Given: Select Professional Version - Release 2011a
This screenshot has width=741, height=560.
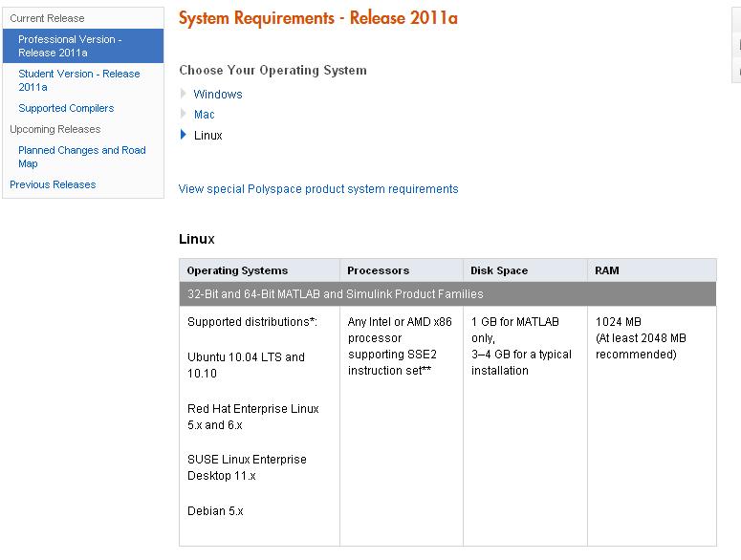Looking at the screenshot, I should 70,46.
